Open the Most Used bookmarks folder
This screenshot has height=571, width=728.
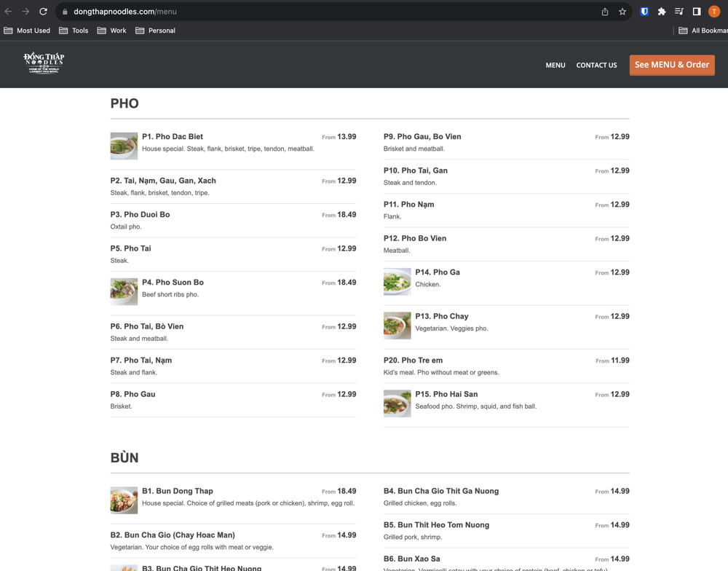coord(27,31)
